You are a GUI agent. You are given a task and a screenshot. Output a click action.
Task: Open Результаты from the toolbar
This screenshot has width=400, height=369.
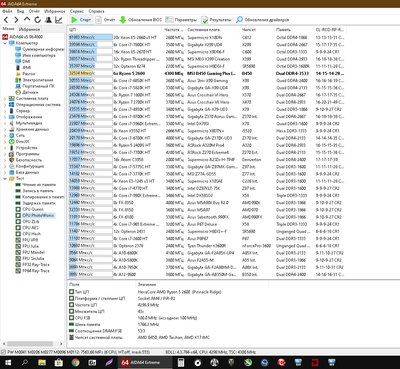point(216,20)
